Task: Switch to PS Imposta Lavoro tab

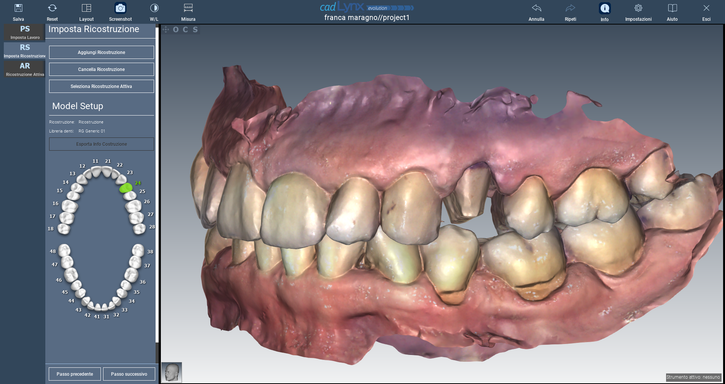Action: coord(25,32)
